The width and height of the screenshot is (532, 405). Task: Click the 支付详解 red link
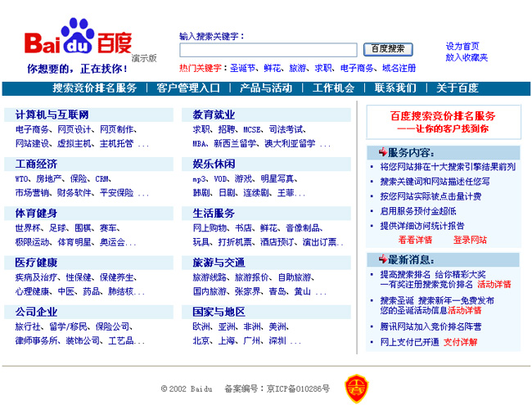(x=460, y=342)
